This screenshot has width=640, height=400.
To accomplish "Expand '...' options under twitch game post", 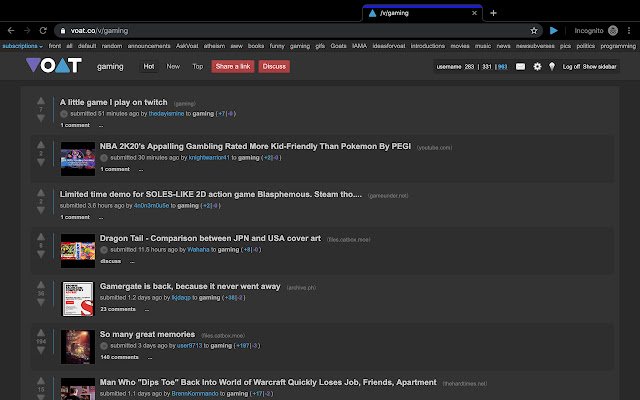I will 101,125.
